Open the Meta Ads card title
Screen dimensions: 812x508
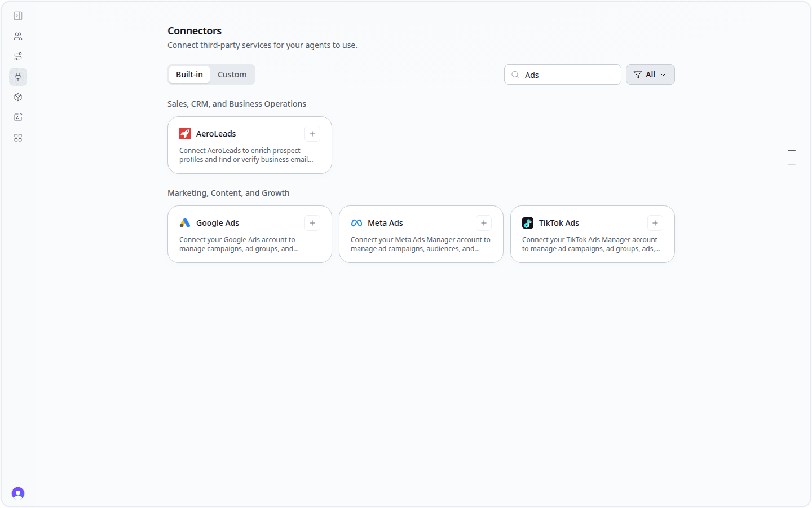[x=385, y=223]
